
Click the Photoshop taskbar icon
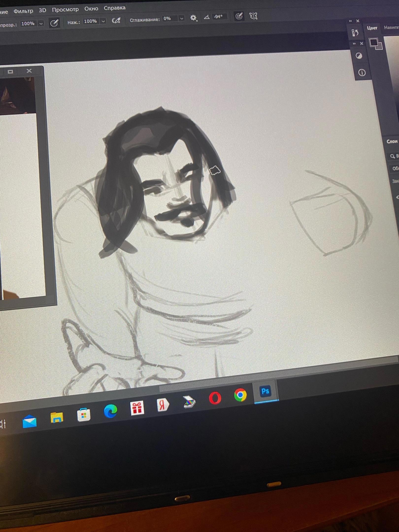(x=265, y=391)
